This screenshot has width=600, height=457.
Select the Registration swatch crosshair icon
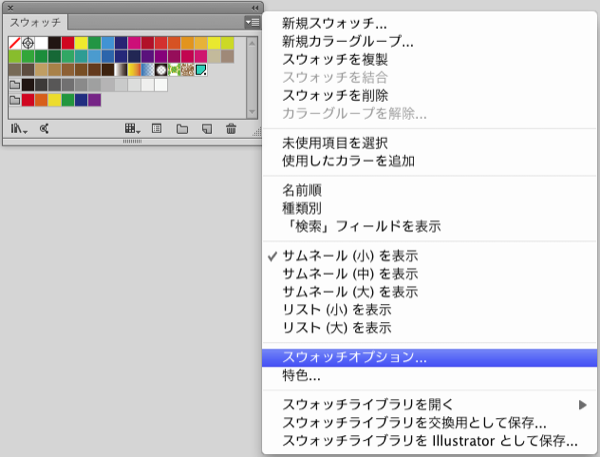click(x=28, y=44)
